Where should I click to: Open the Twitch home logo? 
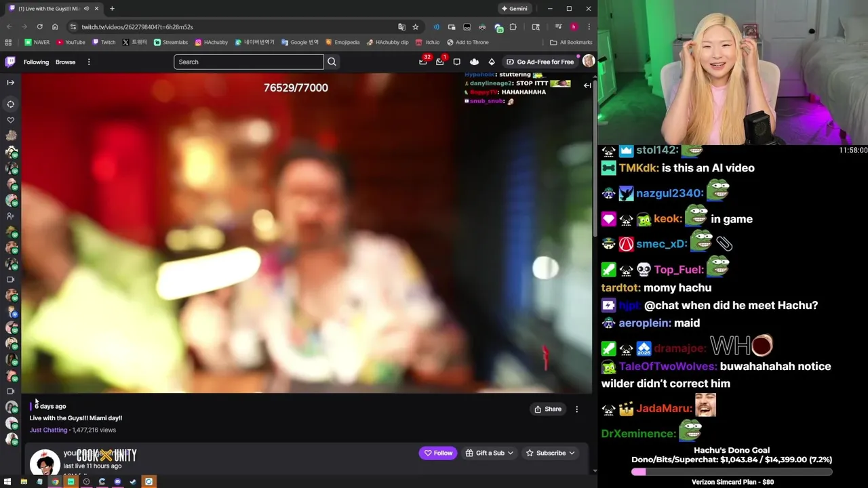click(10, 62)
